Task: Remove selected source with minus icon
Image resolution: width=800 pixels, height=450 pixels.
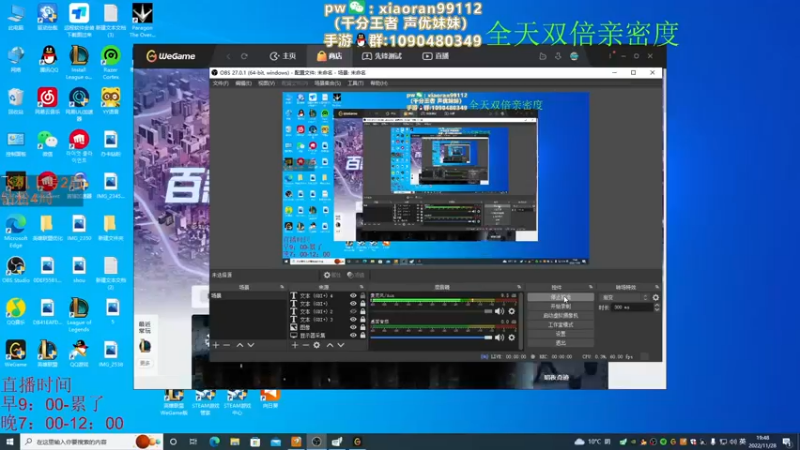Action: tap(305, 345)
